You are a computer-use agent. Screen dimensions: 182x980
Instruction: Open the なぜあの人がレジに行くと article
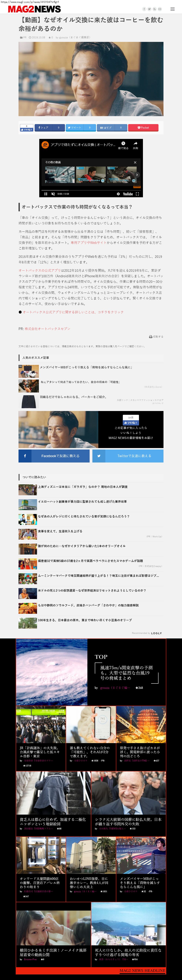(84, 516)
